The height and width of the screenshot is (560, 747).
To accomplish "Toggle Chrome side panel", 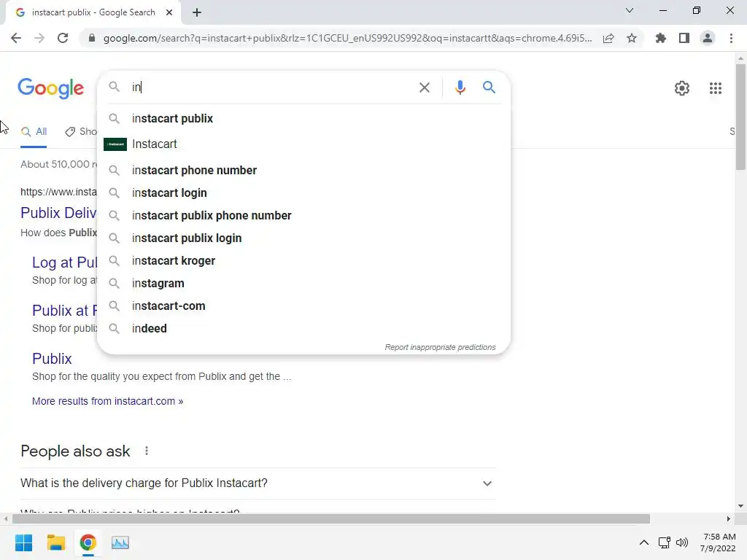I will pyautogui.click(x=684, y=38).
